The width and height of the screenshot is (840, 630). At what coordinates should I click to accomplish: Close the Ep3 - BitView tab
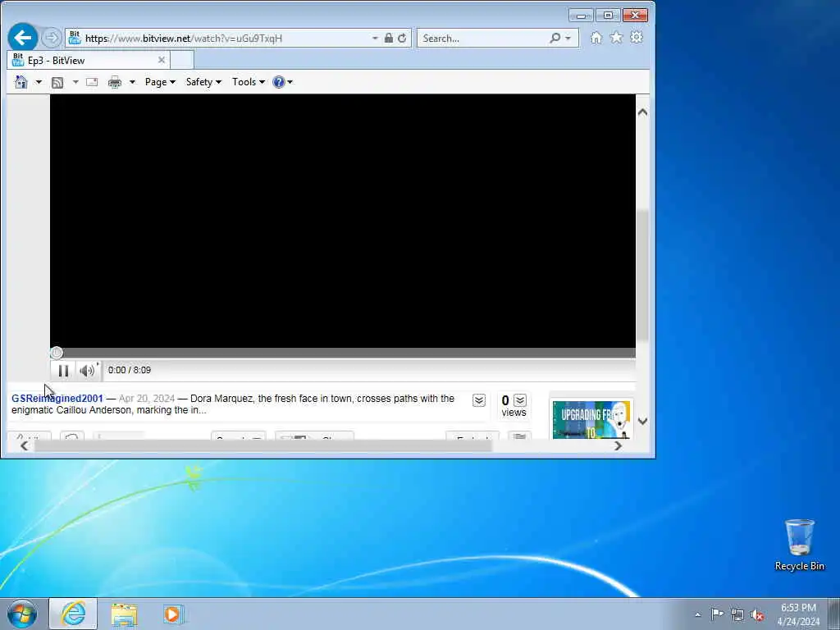[162, 60]
